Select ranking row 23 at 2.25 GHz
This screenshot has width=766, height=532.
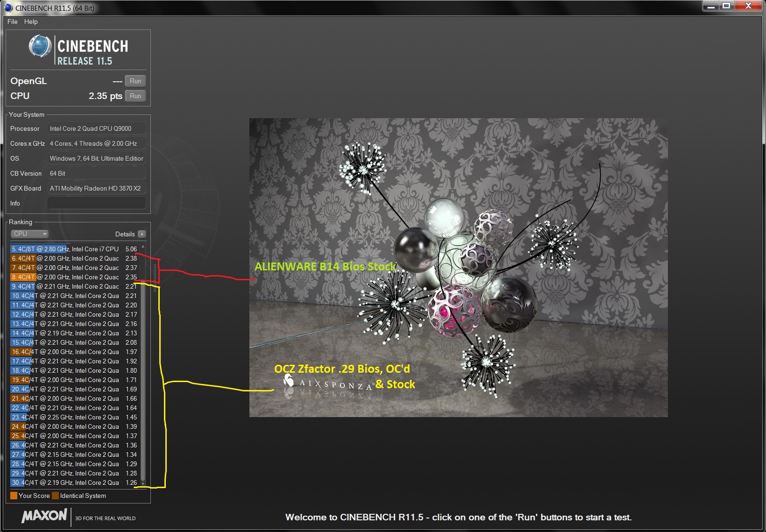tap(74, 417)
